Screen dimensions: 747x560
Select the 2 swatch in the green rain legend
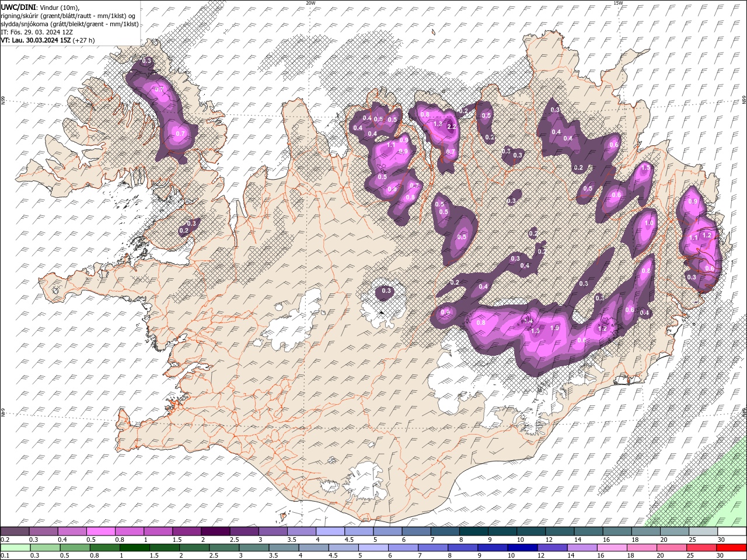pyautogui.click(x=194, y=548)
